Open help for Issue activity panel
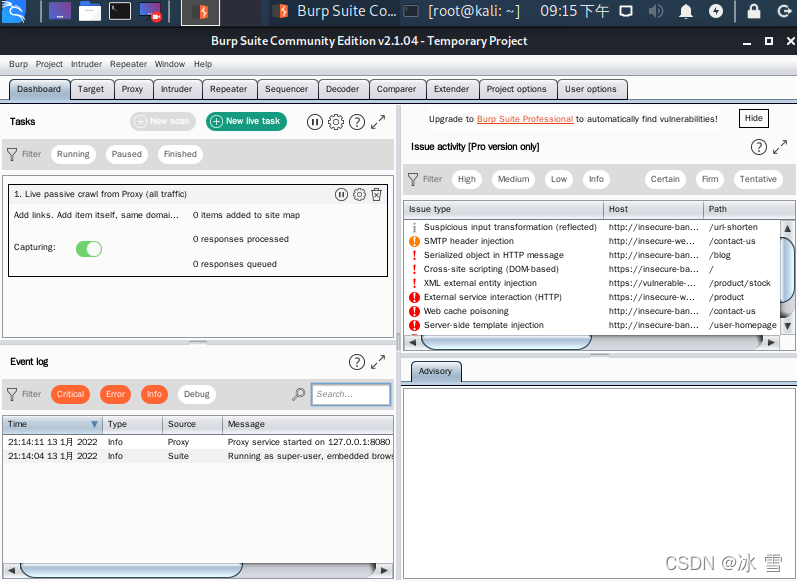This screenshot has width=797, height=582. click(x=758, y=147)
